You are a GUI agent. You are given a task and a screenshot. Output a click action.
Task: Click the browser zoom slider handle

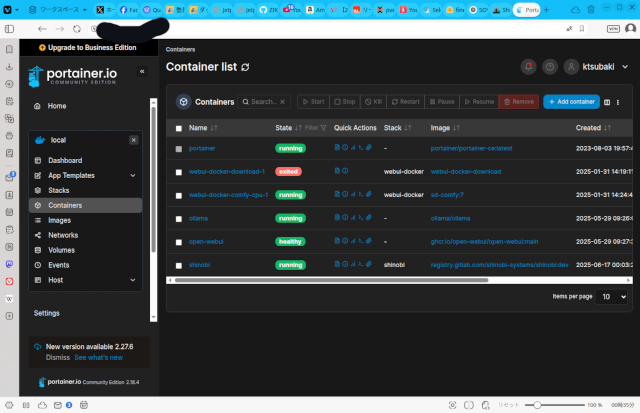537,405
